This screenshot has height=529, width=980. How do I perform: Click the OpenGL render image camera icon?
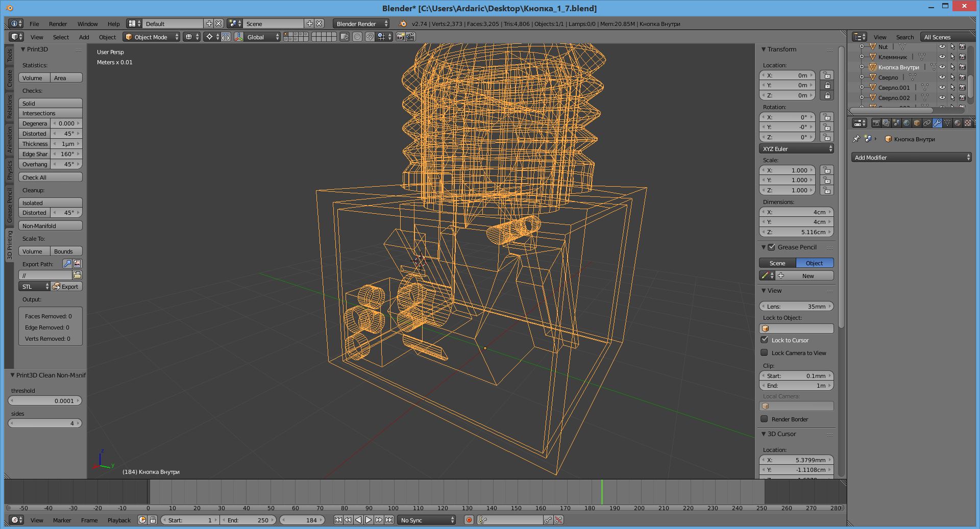[x=400, y=37]
